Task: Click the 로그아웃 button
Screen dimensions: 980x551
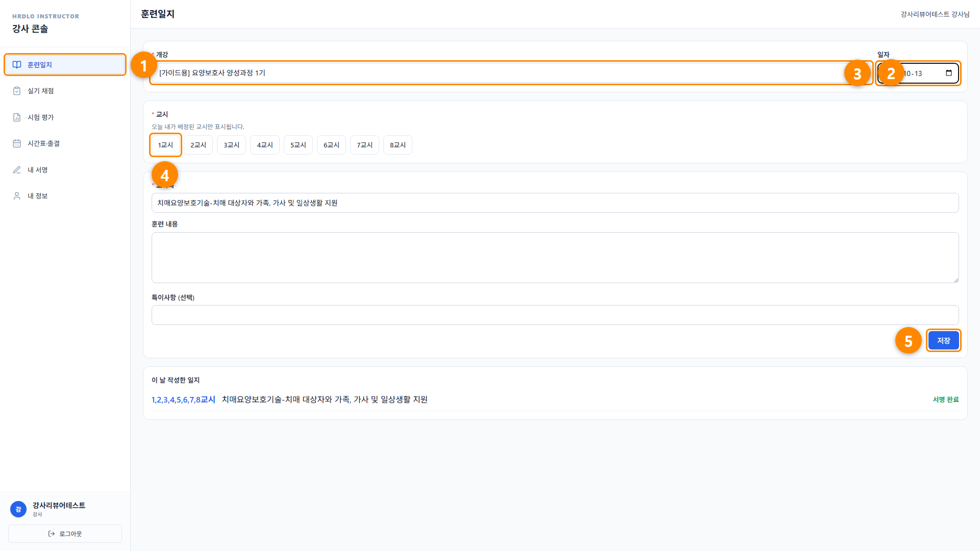Action: coord(65,534)
